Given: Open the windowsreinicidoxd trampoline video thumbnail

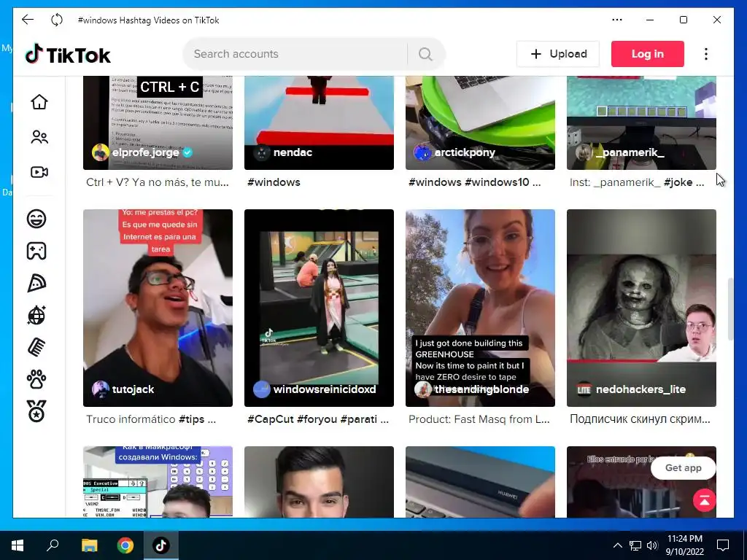Looking at the screenshot, I should [x=319, y=308].
